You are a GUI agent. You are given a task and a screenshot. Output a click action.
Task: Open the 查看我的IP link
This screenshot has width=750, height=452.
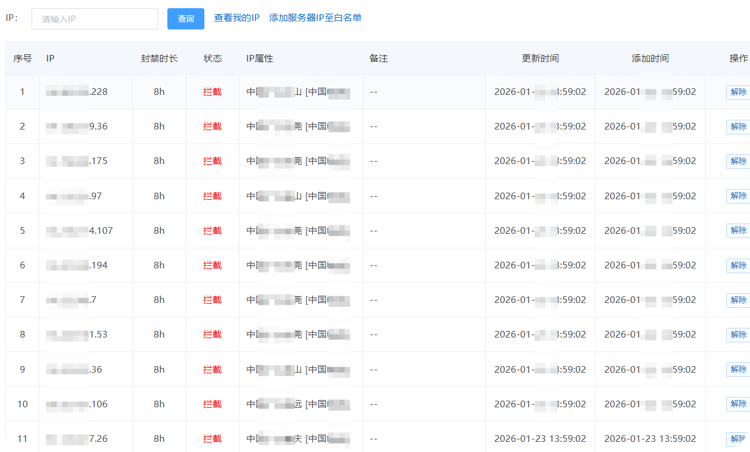tap(237, 18)
